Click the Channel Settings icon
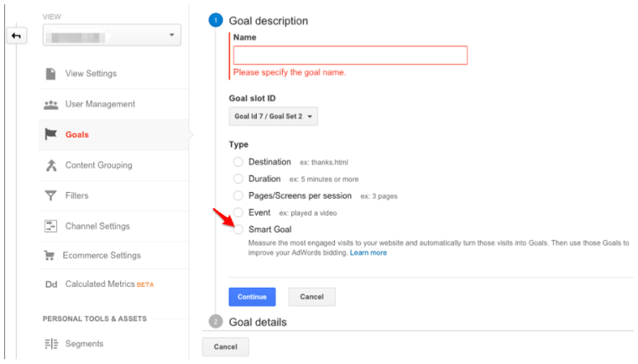The height and width of the screenshot is (364, 638). (x=50, y=226)
